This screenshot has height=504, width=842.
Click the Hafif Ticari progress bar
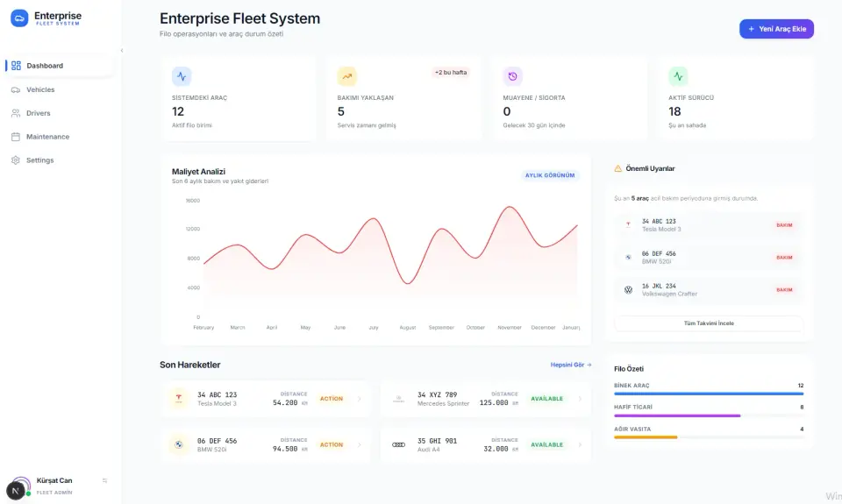point(709,416)
